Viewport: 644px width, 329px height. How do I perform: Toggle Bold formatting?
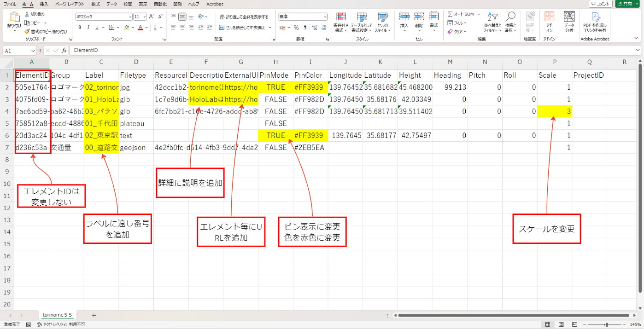coord(80,28)
